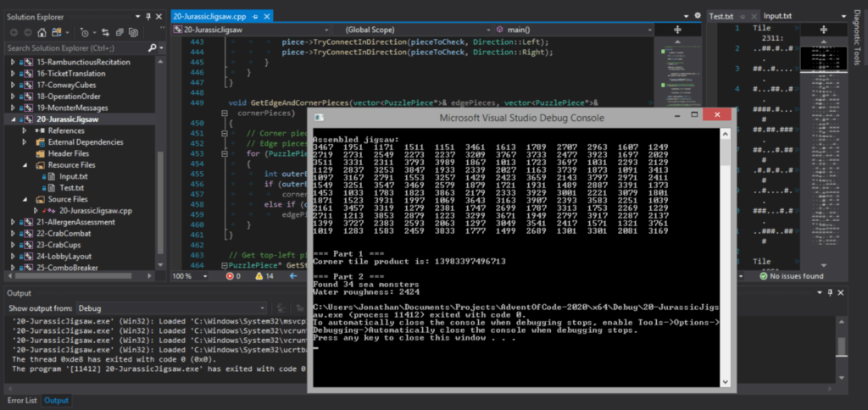Click the Header Files folder icon
This screenshot has height=410, width=868.
click(x=40, y=154)
